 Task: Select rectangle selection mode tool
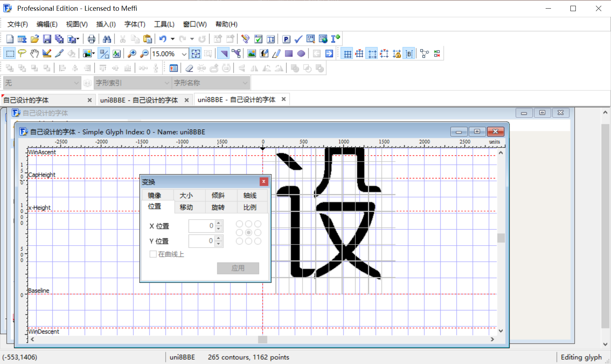10,54
